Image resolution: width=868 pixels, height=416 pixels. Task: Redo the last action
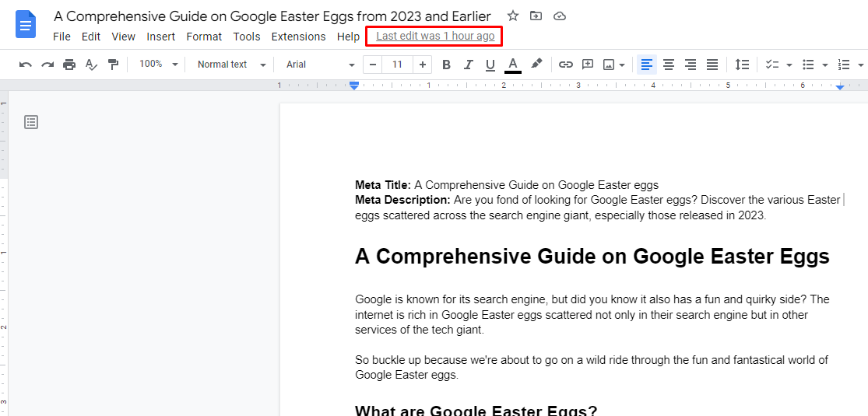coord(47,65)
